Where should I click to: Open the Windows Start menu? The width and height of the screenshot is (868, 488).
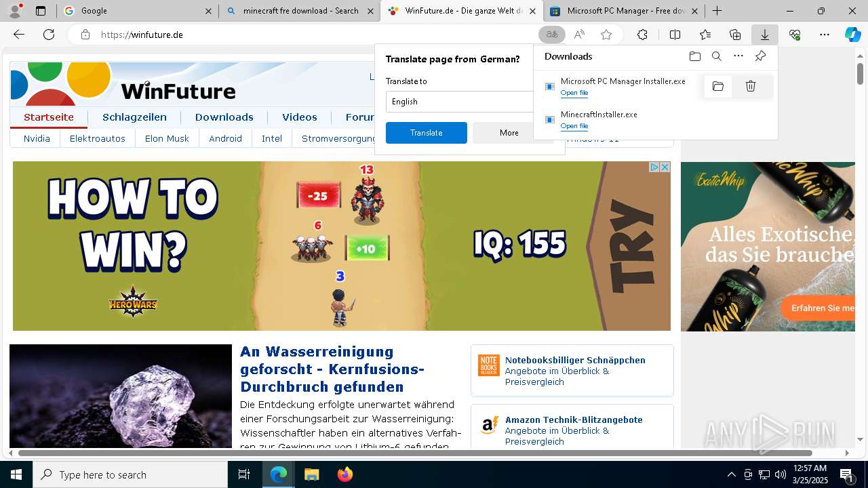(x=16, y=474)
